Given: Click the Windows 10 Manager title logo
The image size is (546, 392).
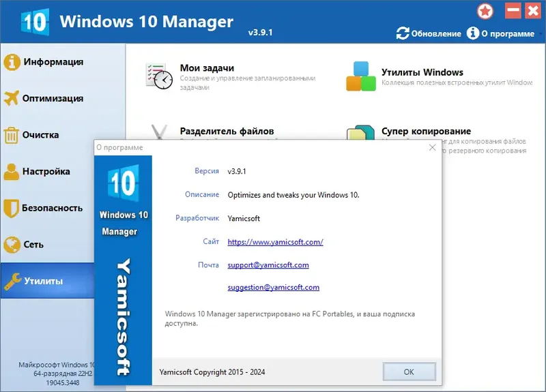Looking at the screenshot, I should tap(35, 22).
